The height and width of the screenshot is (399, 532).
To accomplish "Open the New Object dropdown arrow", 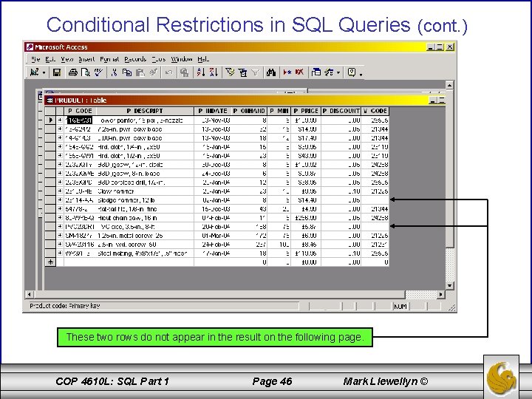I will pos(338,72).
